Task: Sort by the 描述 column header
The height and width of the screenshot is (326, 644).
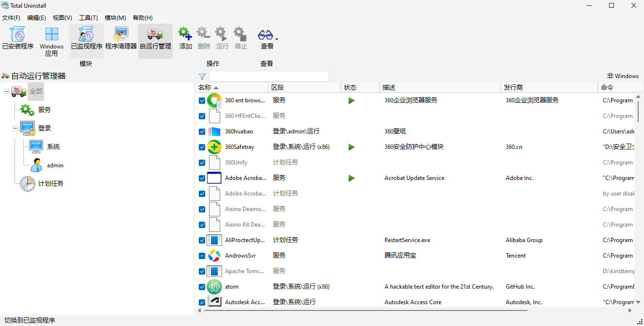Action: coord(440,87)
